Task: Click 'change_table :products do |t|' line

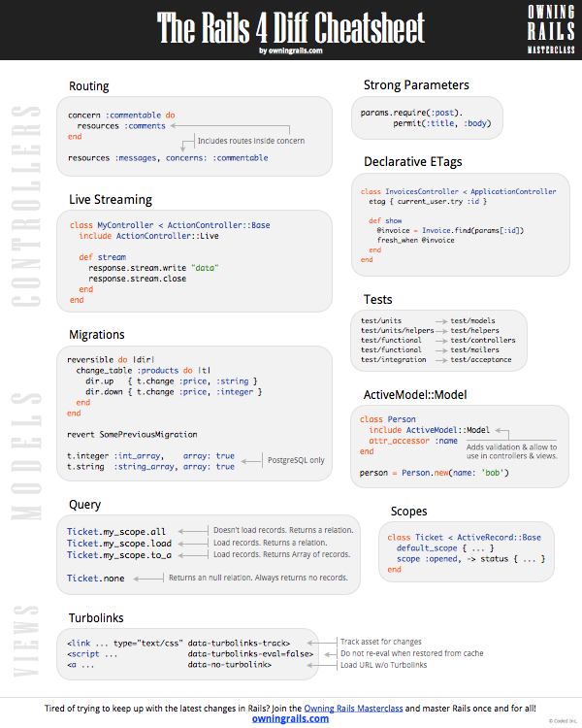Action: click(x=144, y=371)
